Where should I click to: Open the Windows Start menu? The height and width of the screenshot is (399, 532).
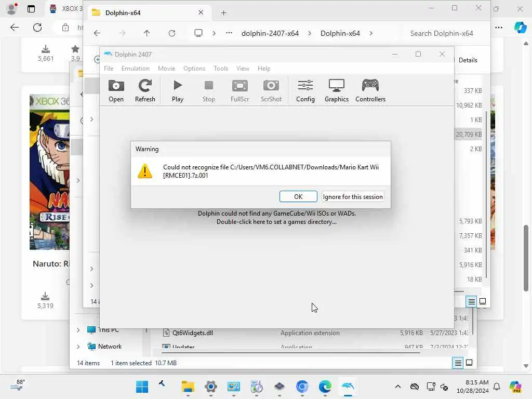142,387
